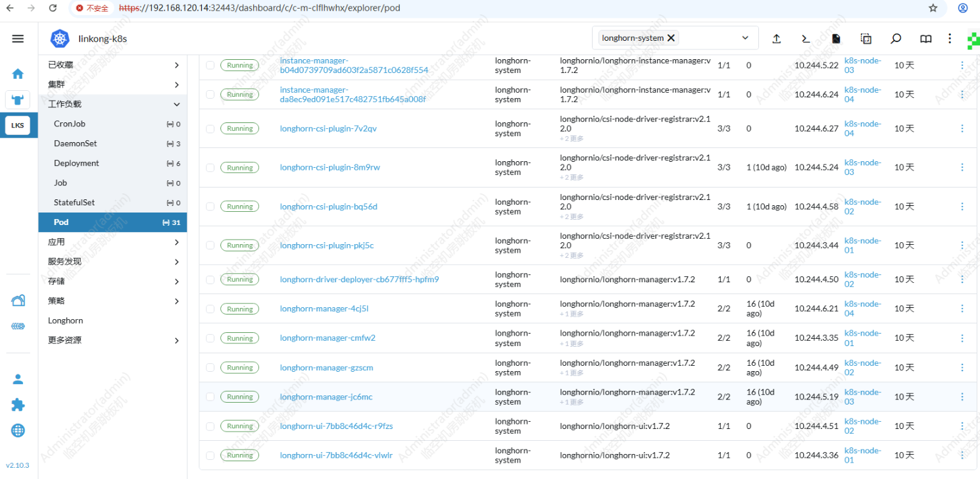Screen dimensions: 980x479
Task: Check the instance-manager-da8ec9ed row checkbox
Action: [x=210, y=95]
